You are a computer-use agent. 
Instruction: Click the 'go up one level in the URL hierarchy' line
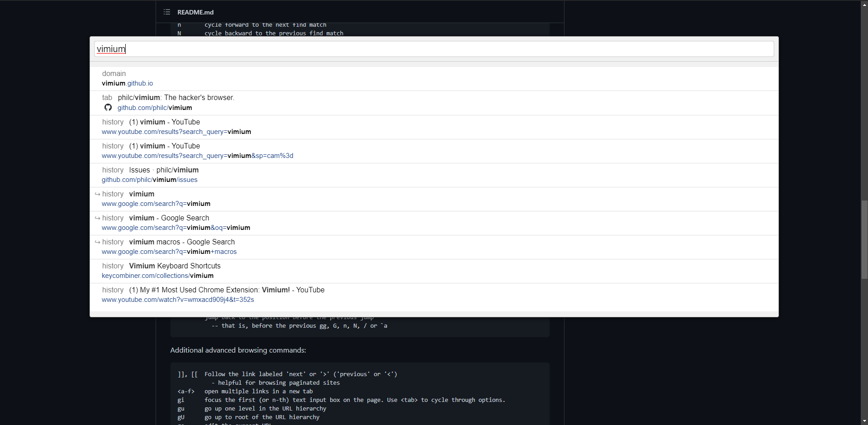(266, 409)
